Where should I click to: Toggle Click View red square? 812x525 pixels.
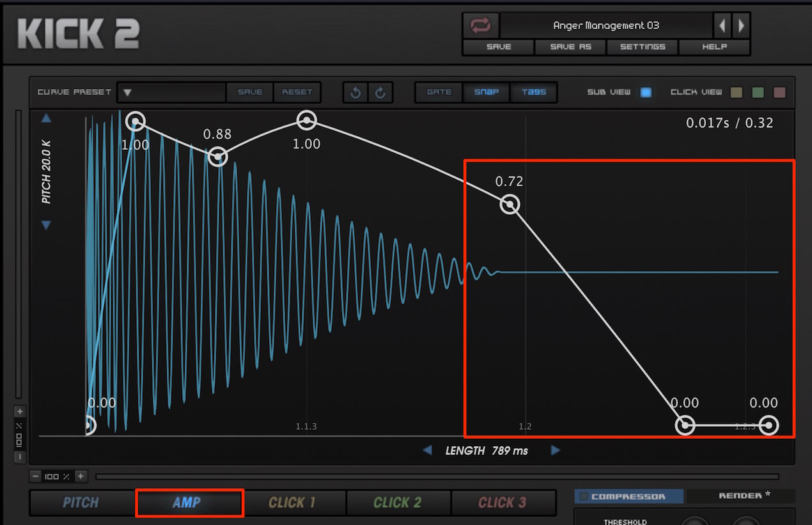pos(780,92)
